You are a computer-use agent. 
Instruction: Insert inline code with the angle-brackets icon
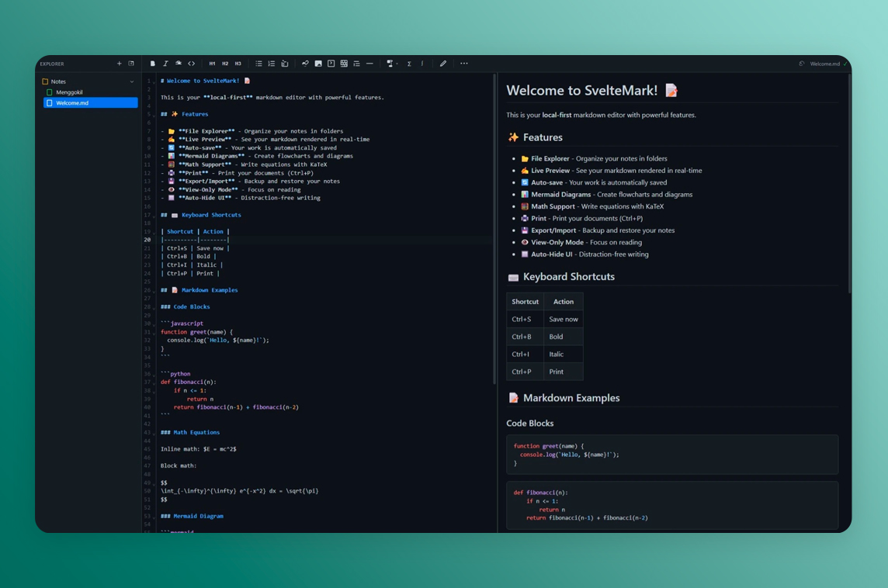point(192,64)
